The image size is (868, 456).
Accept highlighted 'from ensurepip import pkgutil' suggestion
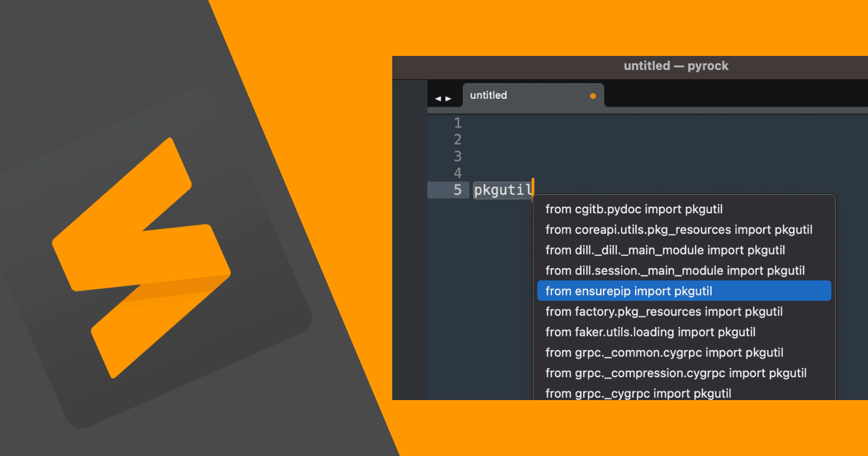point(629,291)
